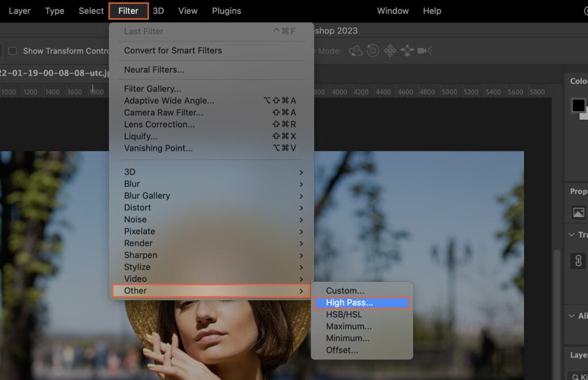Select the Slide 3D Camera tool icon
588x380 pixels.
407,51
